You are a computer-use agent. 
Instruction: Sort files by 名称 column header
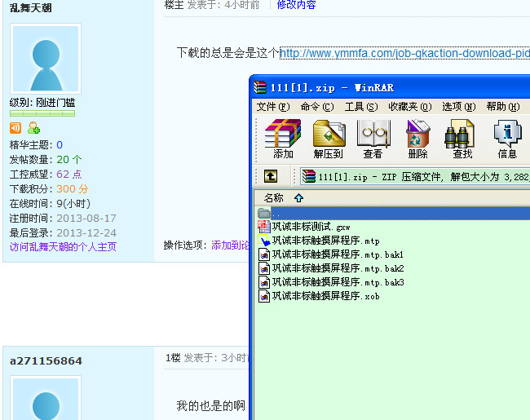(x=274, y=198)
